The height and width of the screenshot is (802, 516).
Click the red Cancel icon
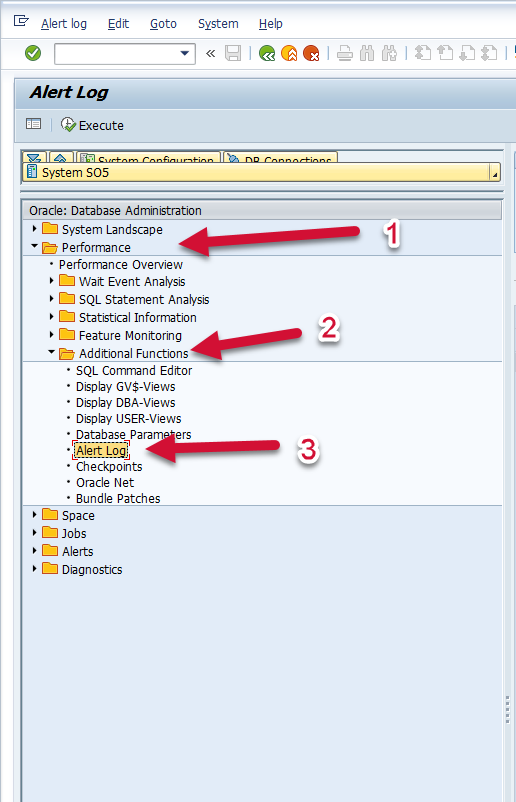point(311,53)
